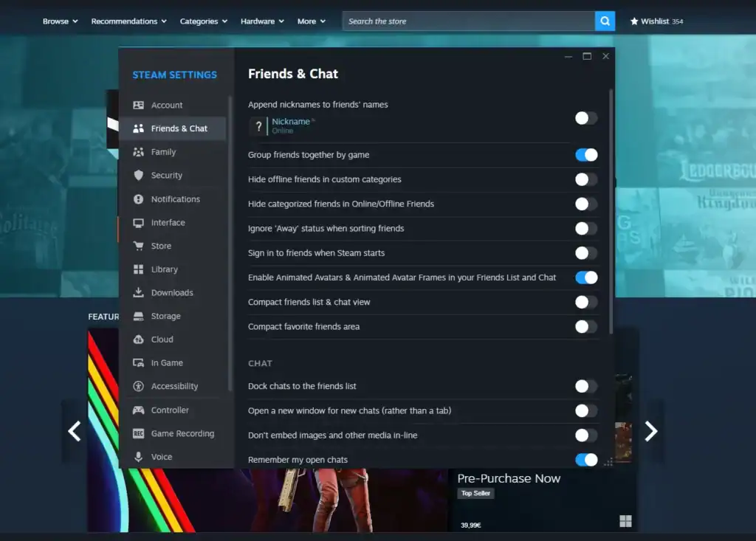Click the Accessibility icon in settings sidebar
Screen dimensions: 756x541
coord(138,387)
